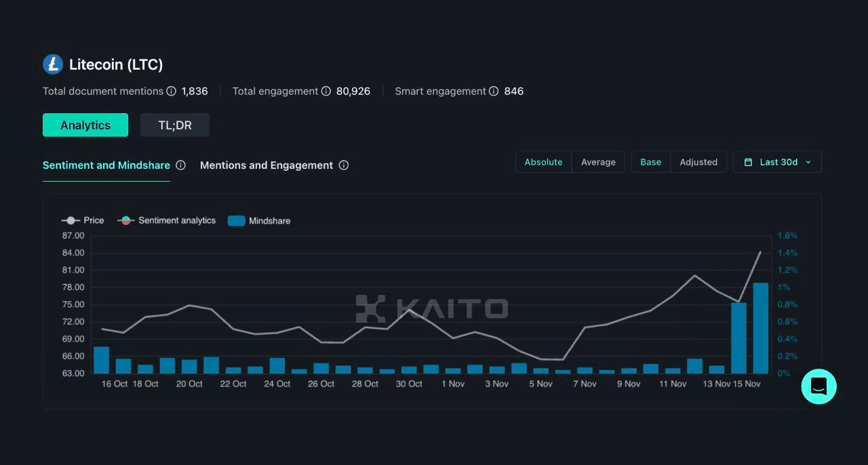Click the 30 Oct date label
The image size is (868, 465).
(409, 384)
